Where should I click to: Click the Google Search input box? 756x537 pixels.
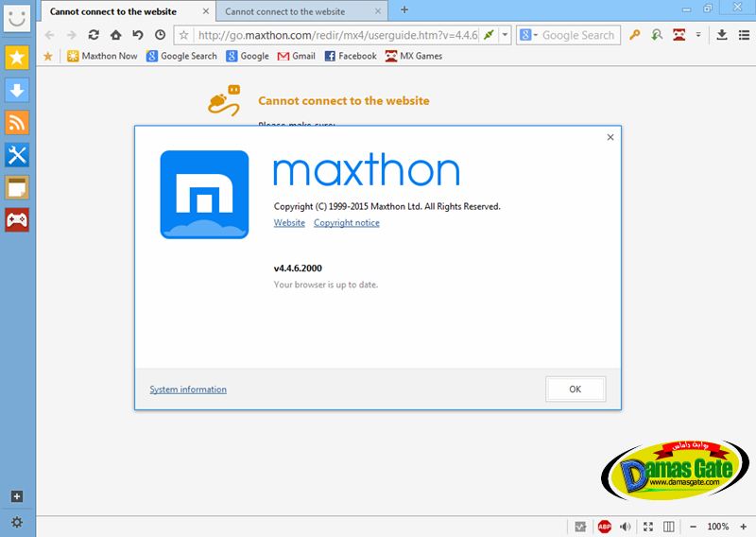point(578,35)
